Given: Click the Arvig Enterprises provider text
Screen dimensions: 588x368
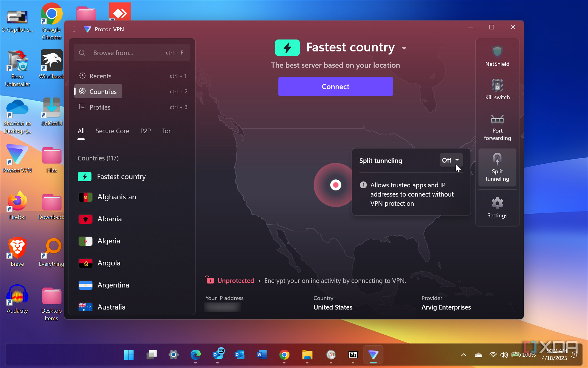Looking at the screenshot, I should pyautogui.click(x=446, y=307).
